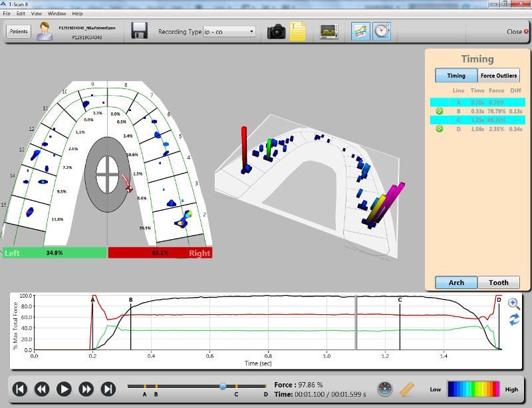Toggle the green checkmark on line B

click(x=439, y=111)
